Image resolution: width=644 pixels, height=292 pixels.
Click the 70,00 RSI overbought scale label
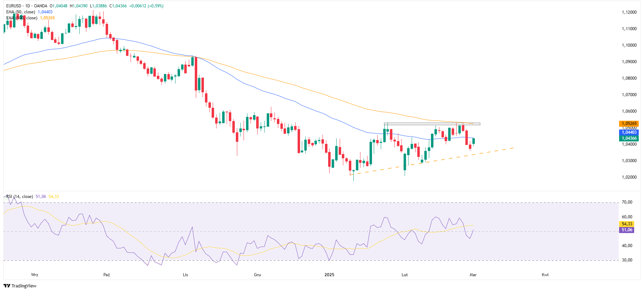(x=627, y=202)
